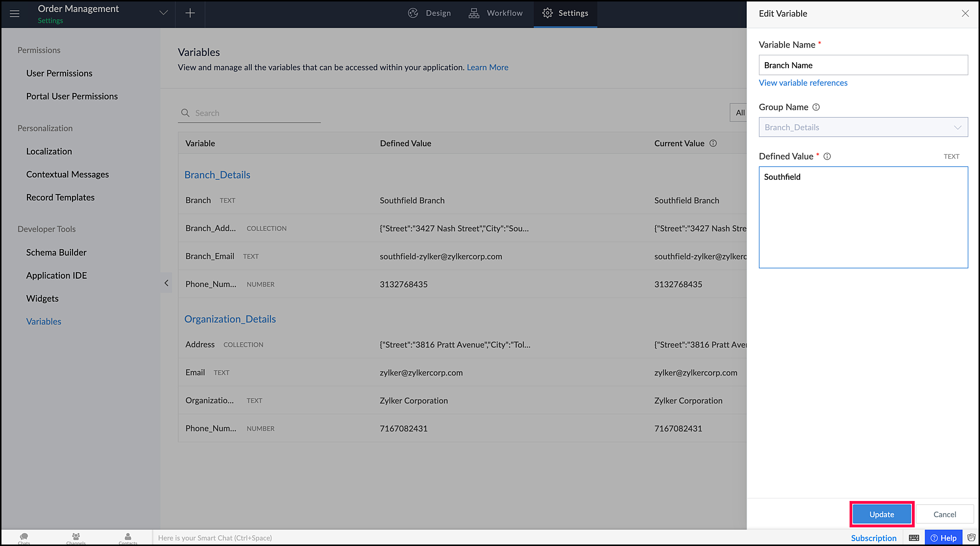
Task: Click the keyboard icon near Subscription
Action: pos(914,538)
